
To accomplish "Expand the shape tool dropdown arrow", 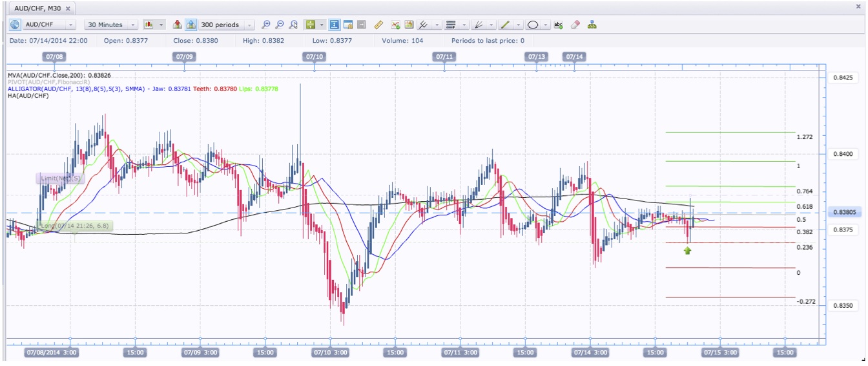I will [546, 25].
